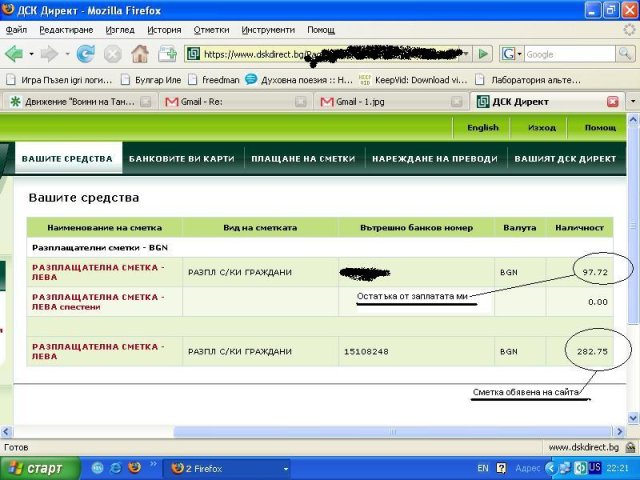Open the ПЛАЩАНЕ НА СМЕТКИ section
This screenshot has height=480, width=640.
pos(303,159)
